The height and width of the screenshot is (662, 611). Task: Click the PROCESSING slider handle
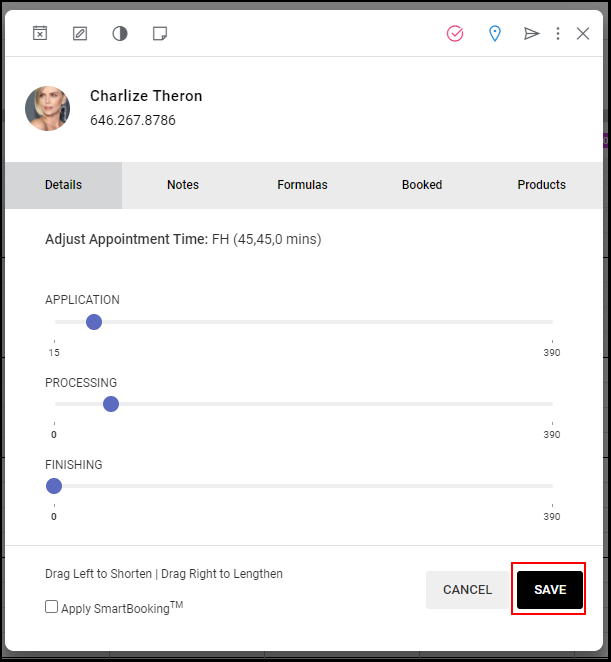(x=111, y=404)
